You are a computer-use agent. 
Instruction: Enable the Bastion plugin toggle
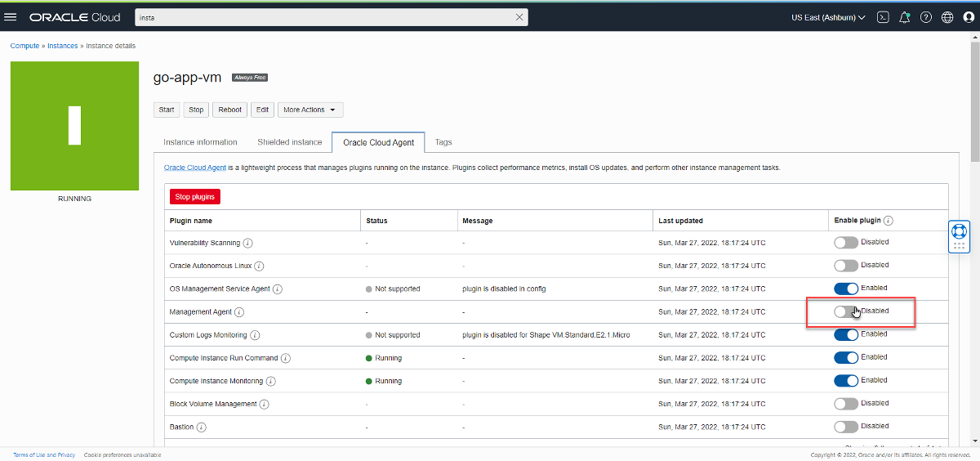coord(846,426)
